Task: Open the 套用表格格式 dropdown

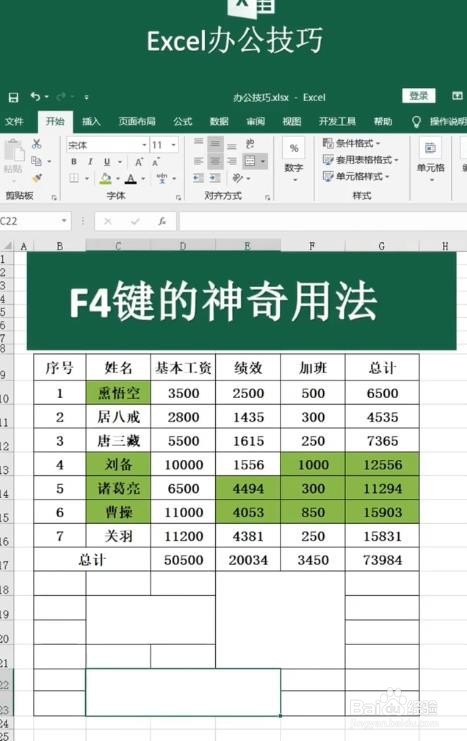Action: pos(361,160)
